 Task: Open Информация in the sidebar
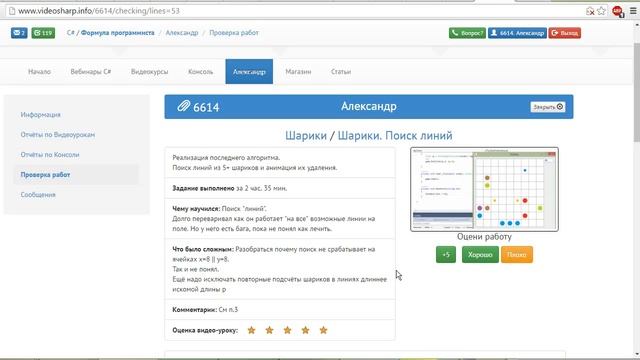(40, 115)
